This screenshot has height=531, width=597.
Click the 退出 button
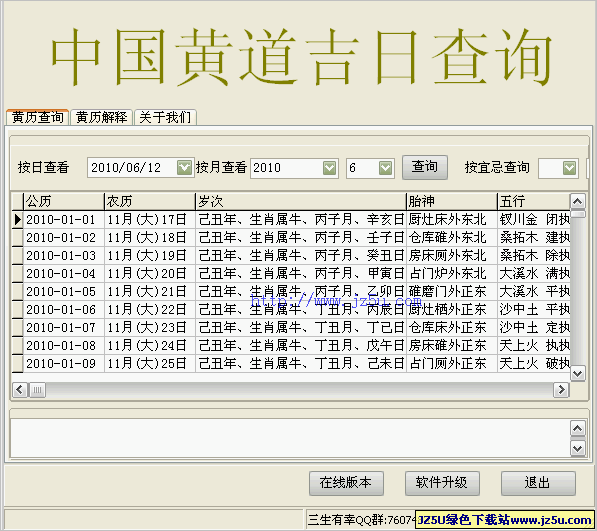538,483
